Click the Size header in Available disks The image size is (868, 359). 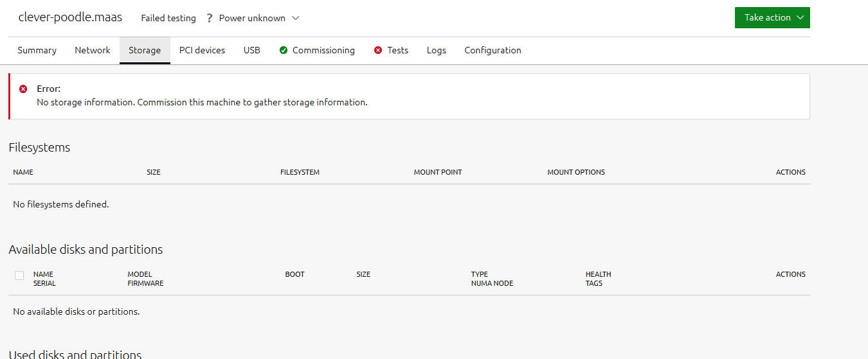363,274
